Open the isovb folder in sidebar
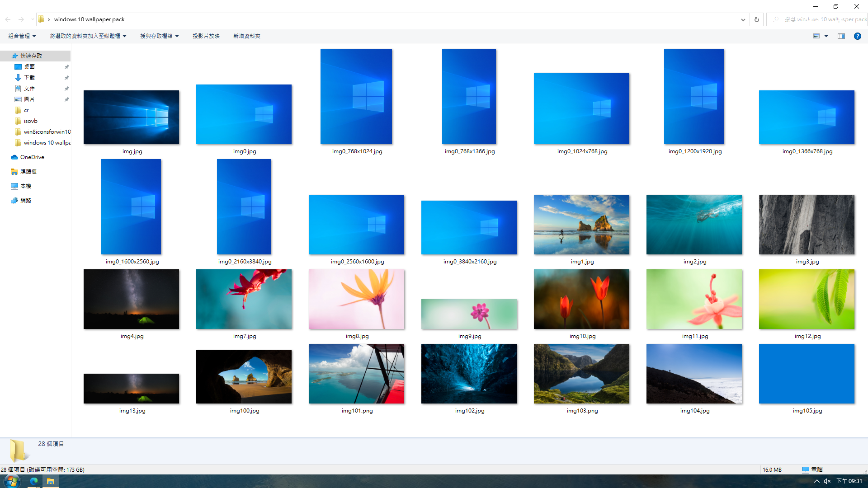 click(x=31, y=121)
